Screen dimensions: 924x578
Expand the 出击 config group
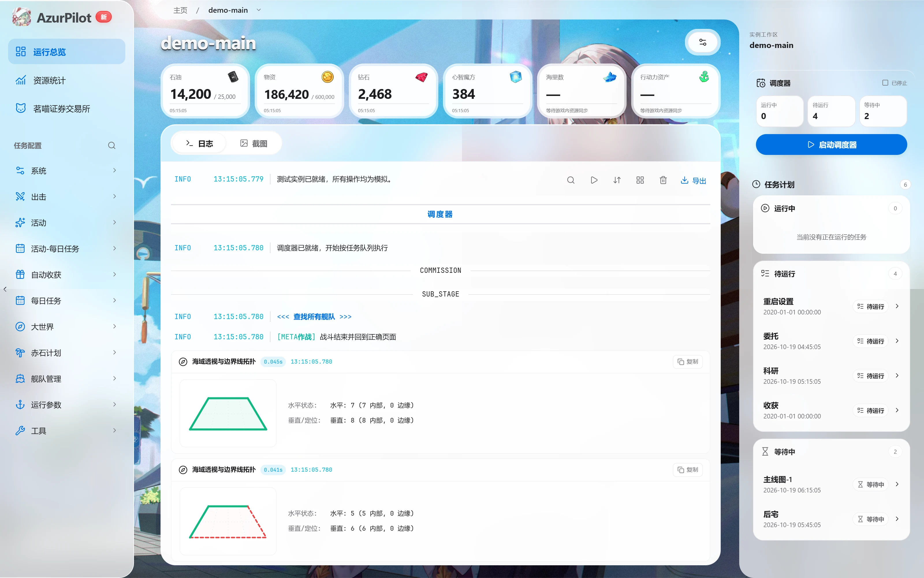tap(66, 197)
